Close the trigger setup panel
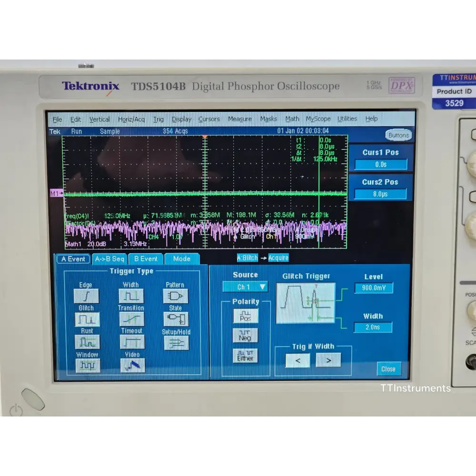This screenshot has width=476, height=476. point(388,369)
